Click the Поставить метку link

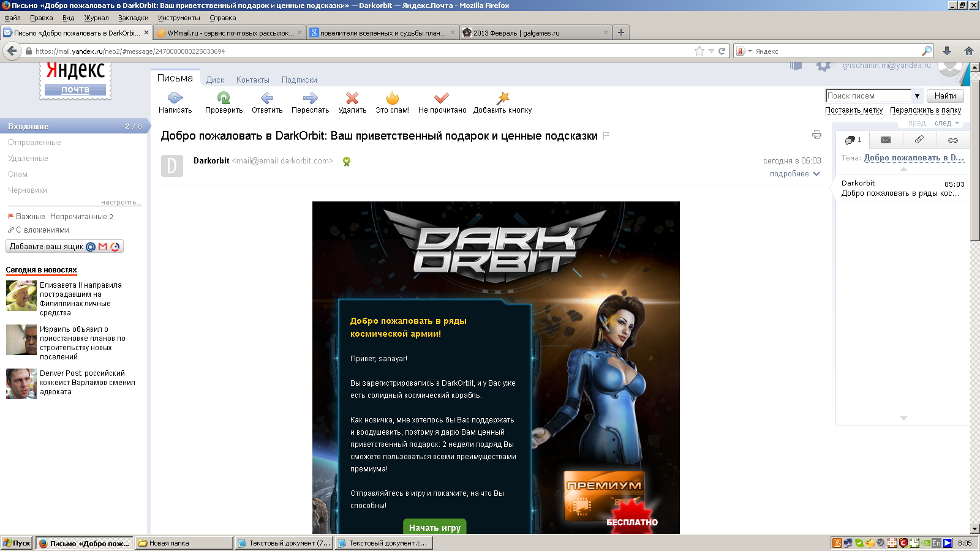pos(854,110)
